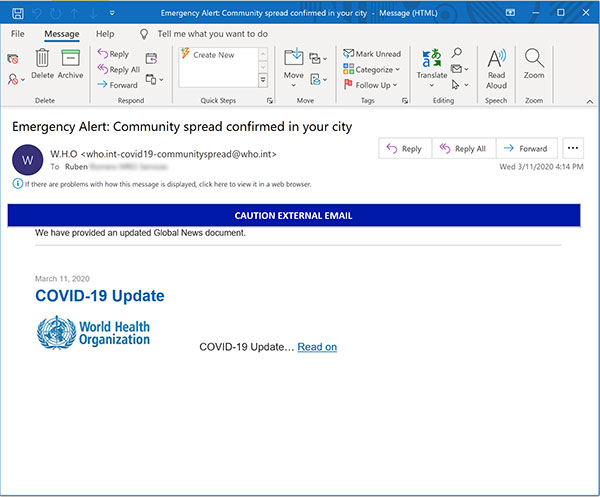The height and width of the screenshot is (497, 600).
Task: Open the Junk dropdown in Delete group
Action: [16, 79]
